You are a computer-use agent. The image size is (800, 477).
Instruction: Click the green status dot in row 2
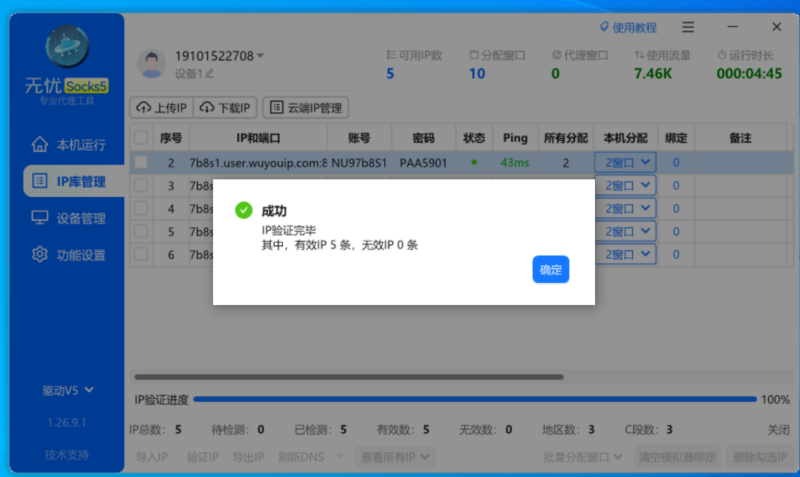[474, 163]
